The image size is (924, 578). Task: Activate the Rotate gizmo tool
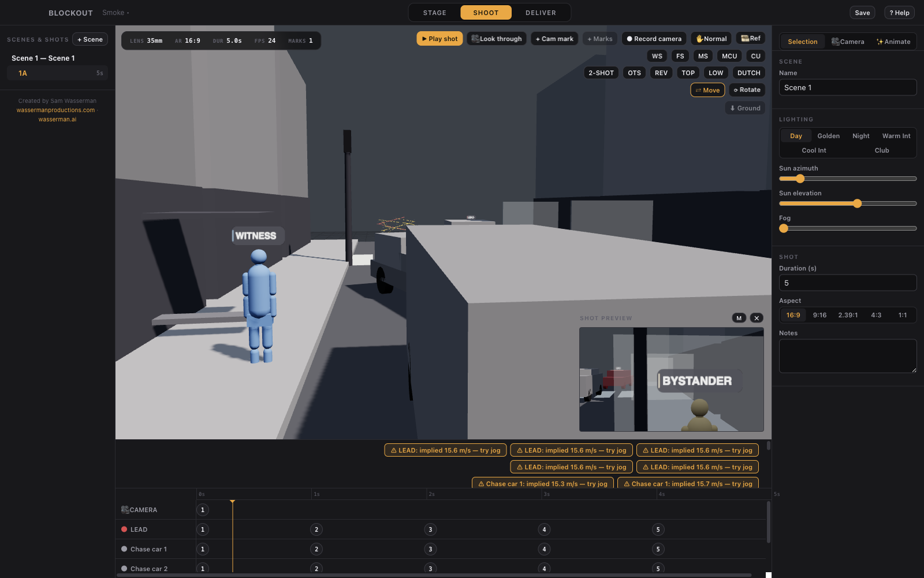[x=747, y=90]
